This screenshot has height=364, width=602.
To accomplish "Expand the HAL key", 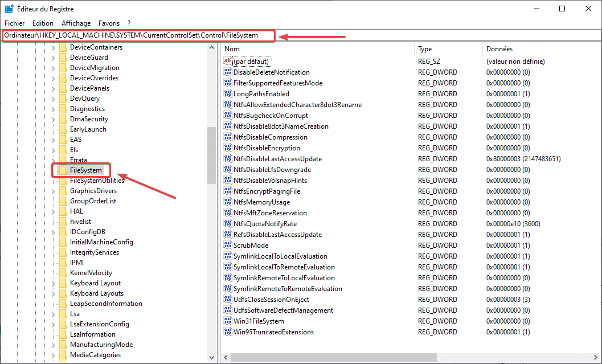I will click(54, 211).
